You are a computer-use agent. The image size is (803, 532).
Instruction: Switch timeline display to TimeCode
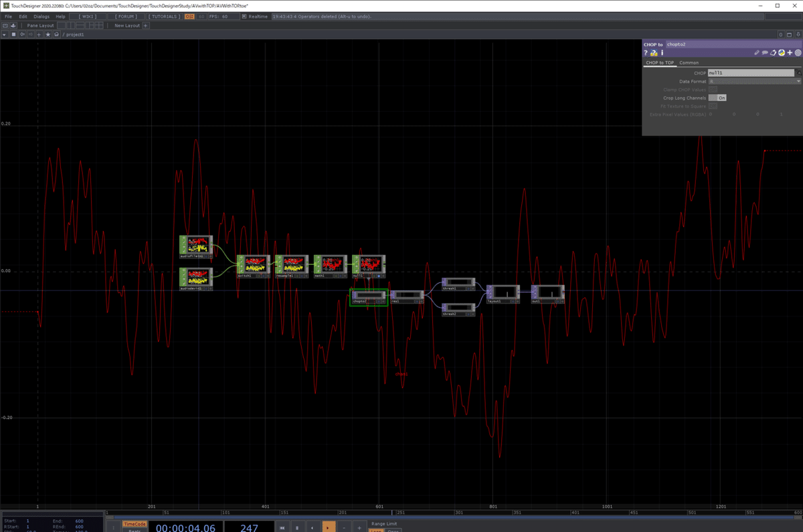[x=135, y=524]
